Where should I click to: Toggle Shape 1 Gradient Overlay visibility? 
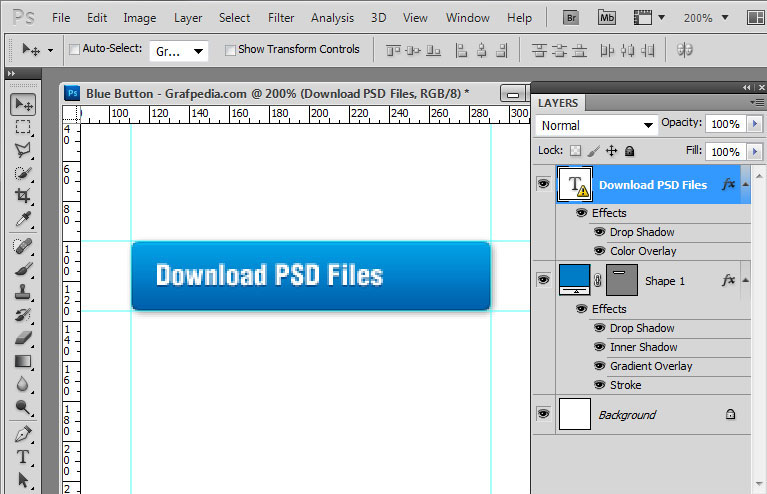point(599,366)
